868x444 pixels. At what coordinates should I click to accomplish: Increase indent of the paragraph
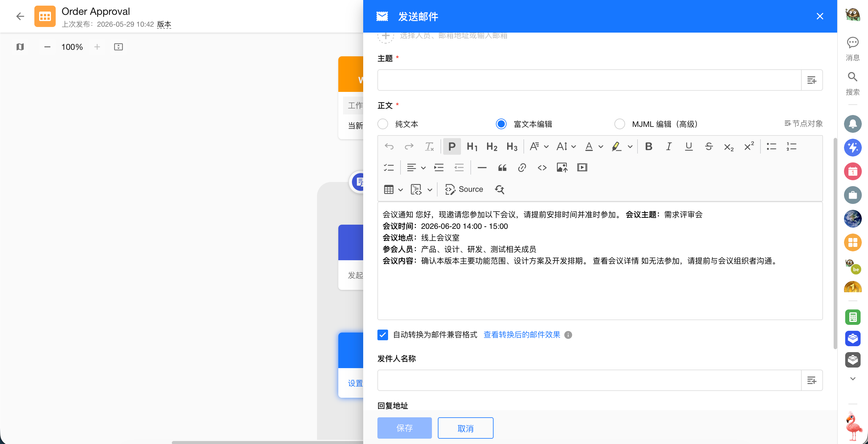coord(439,167)
